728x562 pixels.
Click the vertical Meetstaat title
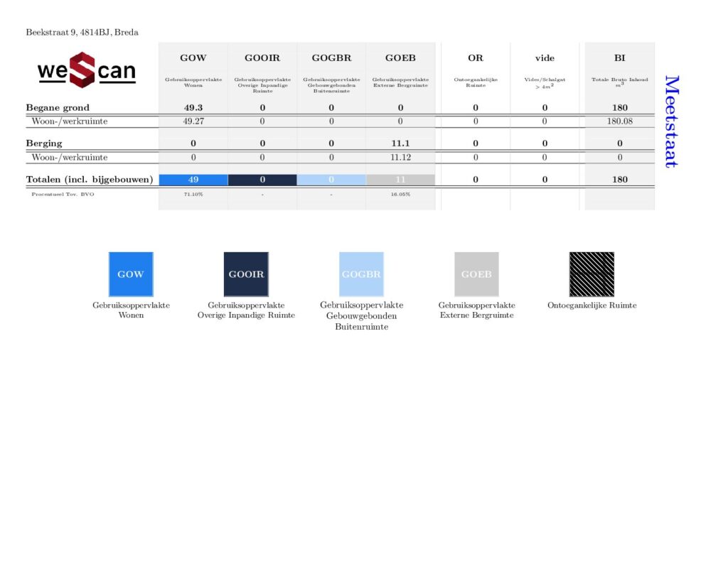(x=670, y=121)
